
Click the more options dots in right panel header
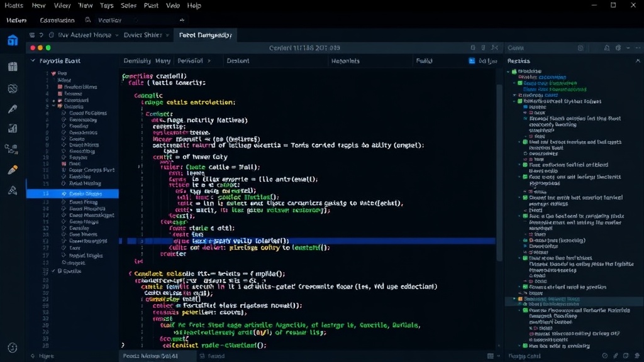pyautogui.click(x=638, y=48)
